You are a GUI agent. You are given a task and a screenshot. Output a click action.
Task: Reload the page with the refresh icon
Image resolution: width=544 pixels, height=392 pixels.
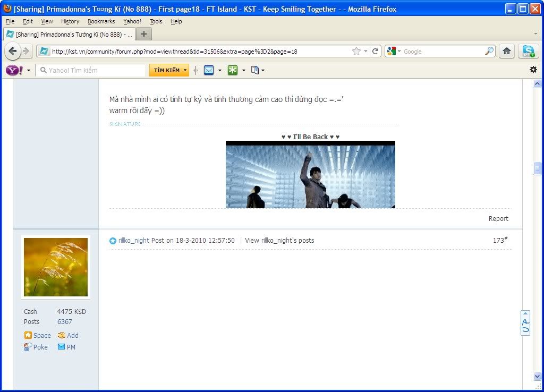click(x=376, y=52)
